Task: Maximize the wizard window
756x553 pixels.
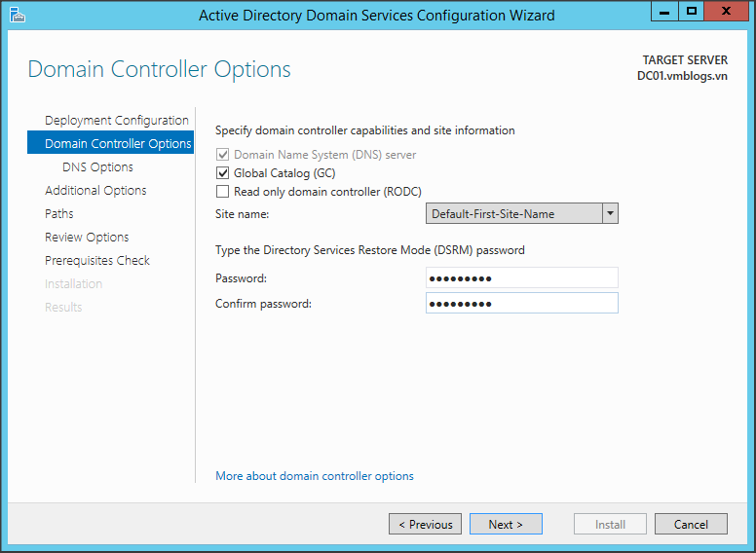Action: click(x=692, y=12)
